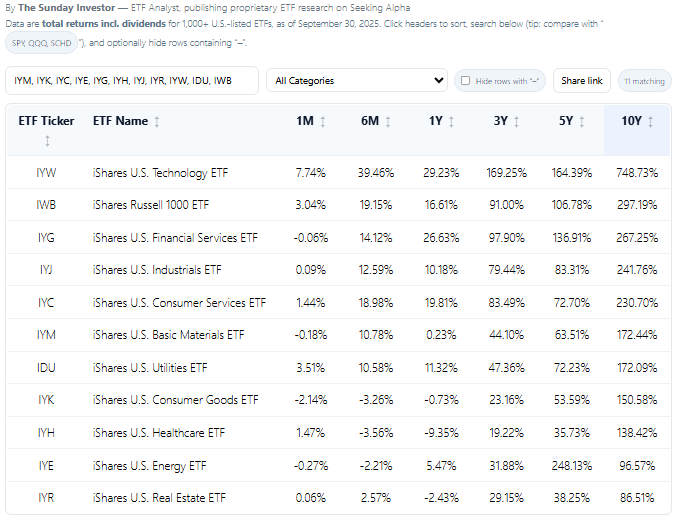Click the 1Y column sort icon
The height and width of the screenshot is (518, 675).
[453, 122]
